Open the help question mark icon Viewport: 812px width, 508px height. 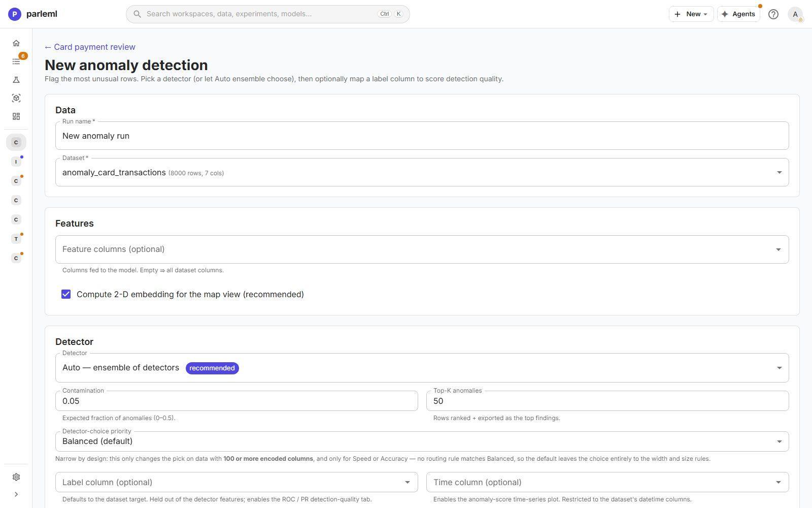[x=773, y=14]
